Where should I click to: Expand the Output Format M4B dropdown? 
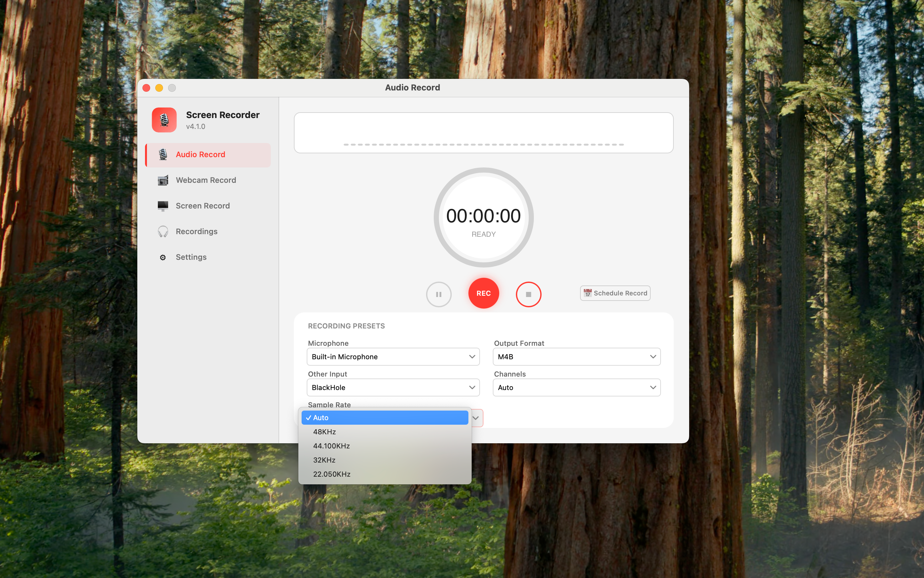point(577,357)
